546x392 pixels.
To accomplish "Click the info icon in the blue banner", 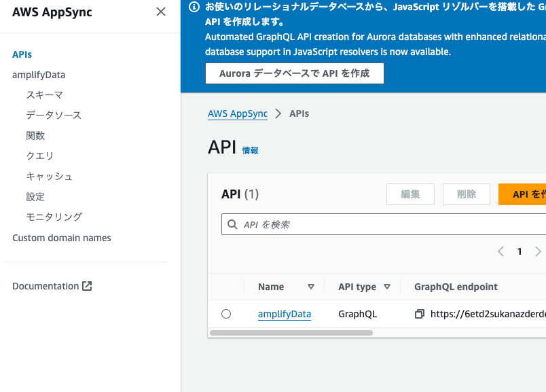I will coord(194,7).
